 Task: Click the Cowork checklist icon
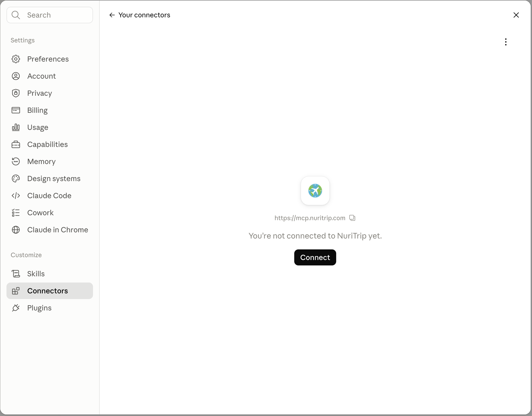(16, 213)
